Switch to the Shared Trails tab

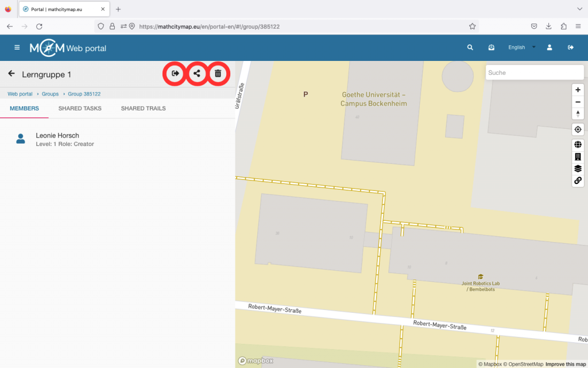click(x=143, y=109)
